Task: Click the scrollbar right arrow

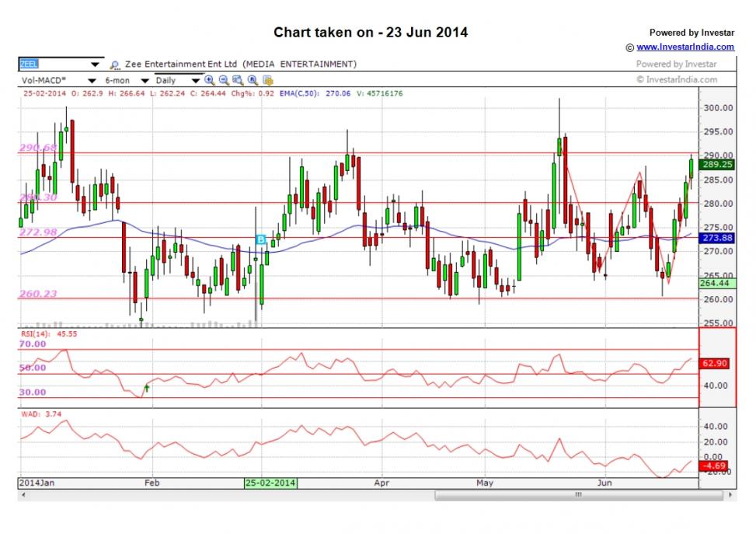Action: [730, 495]
